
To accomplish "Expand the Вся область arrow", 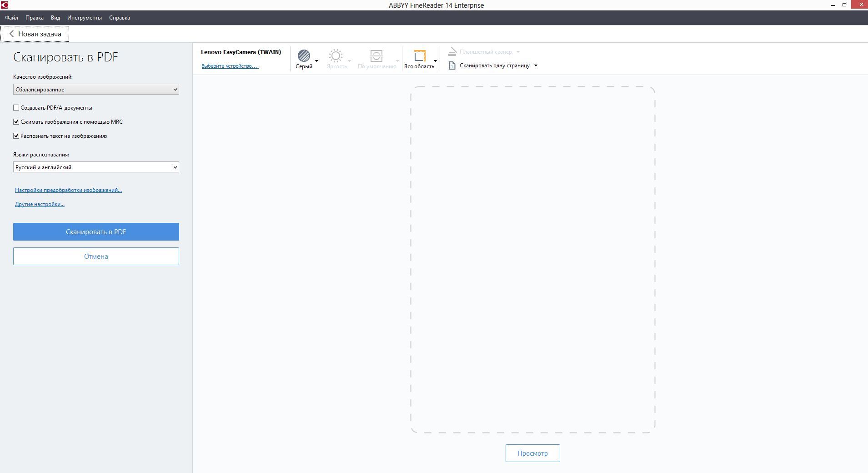I will pyautogui.click(x=435, y=61).
